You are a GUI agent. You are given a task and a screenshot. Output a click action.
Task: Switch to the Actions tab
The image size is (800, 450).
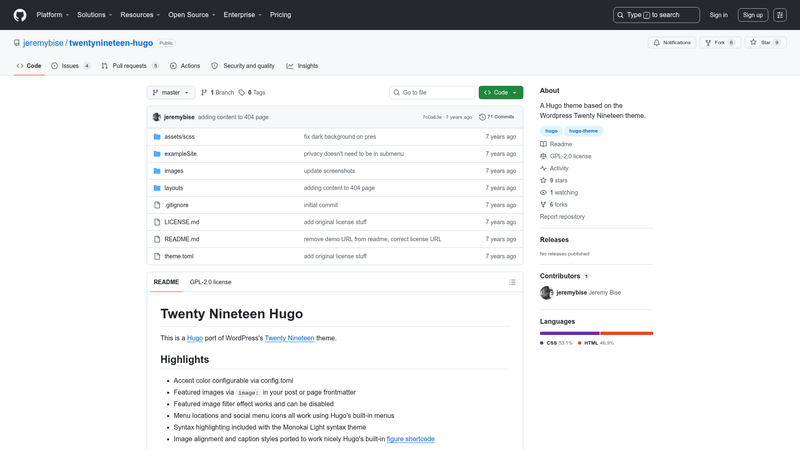(185, 66)
